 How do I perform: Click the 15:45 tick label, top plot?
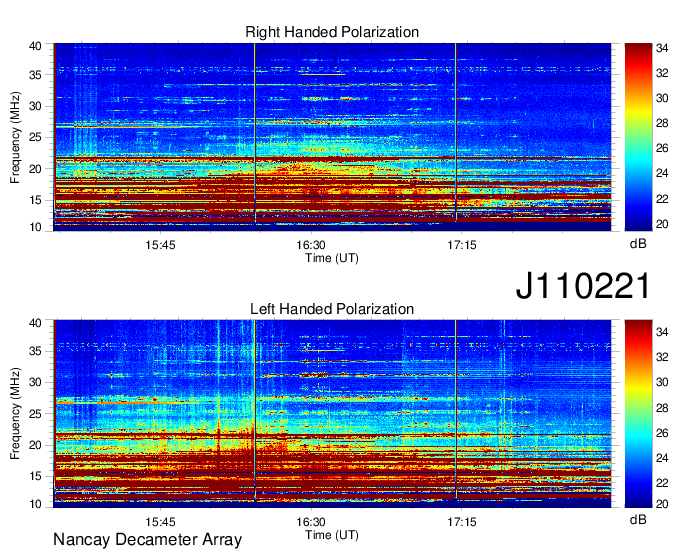(x=160, y=245)
